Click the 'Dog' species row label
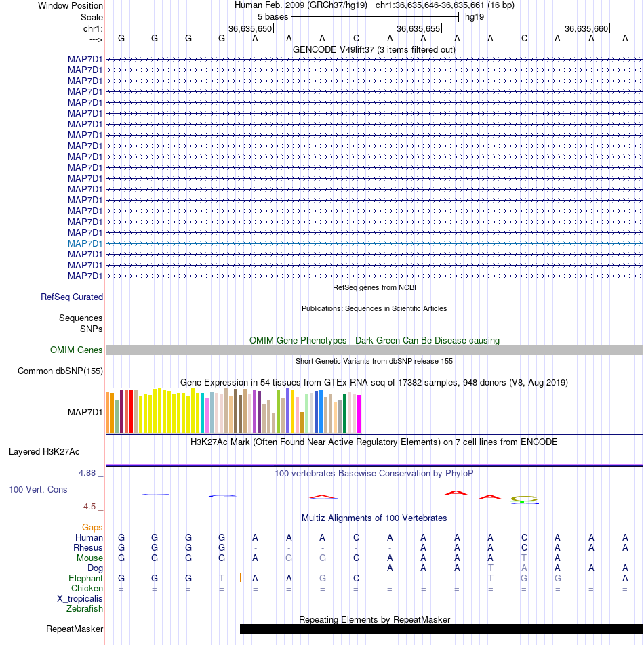 (95, 568)
